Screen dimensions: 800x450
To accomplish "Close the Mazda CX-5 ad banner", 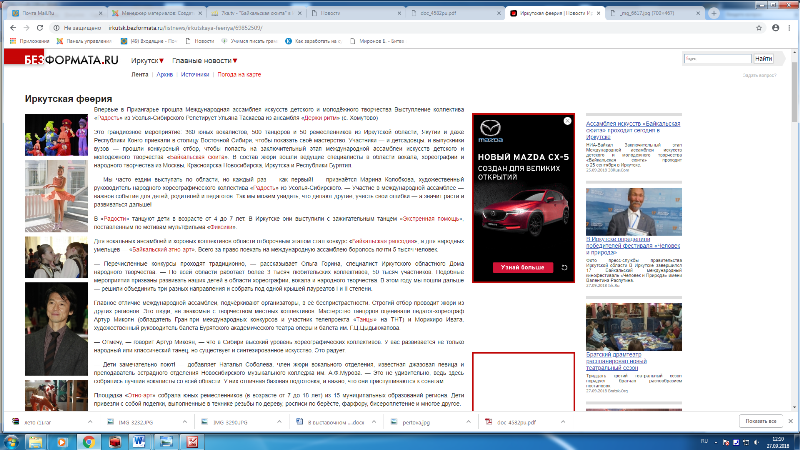I will coord(569,117).
